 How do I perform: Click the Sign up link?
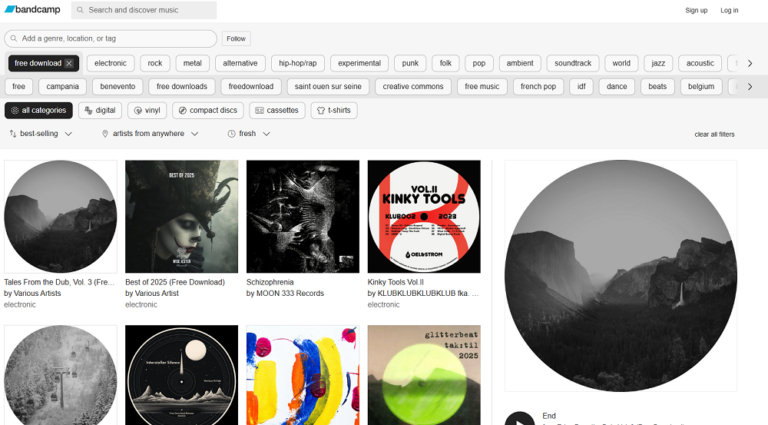[x=696, y=10]
